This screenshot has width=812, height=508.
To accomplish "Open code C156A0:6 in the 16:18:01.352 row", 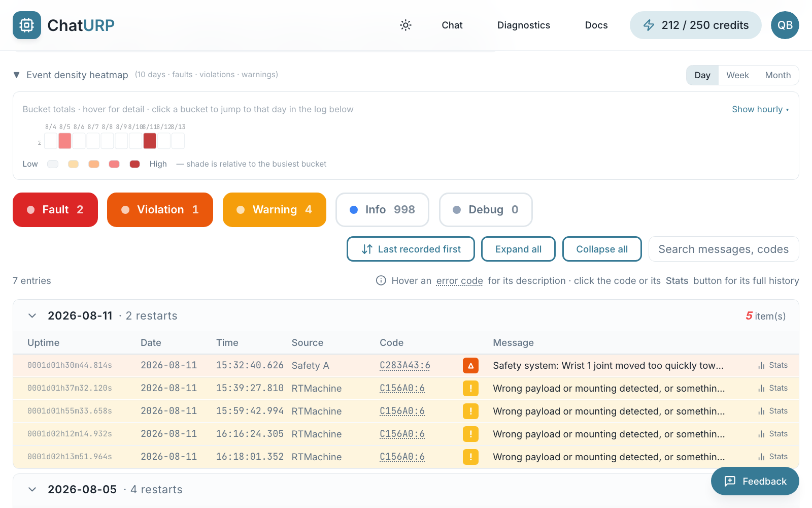I will pos(402,457).
